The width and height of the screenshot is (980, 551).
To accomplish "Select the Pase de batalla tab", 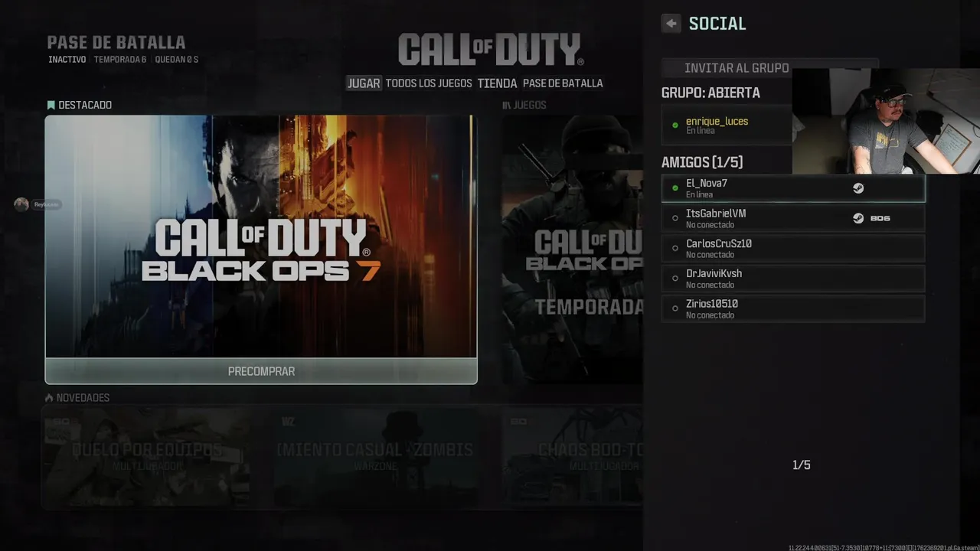I will (563, 83).
